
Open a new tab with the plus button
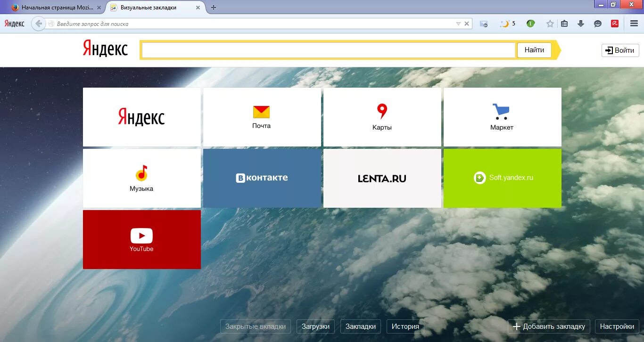click(214, 8)
